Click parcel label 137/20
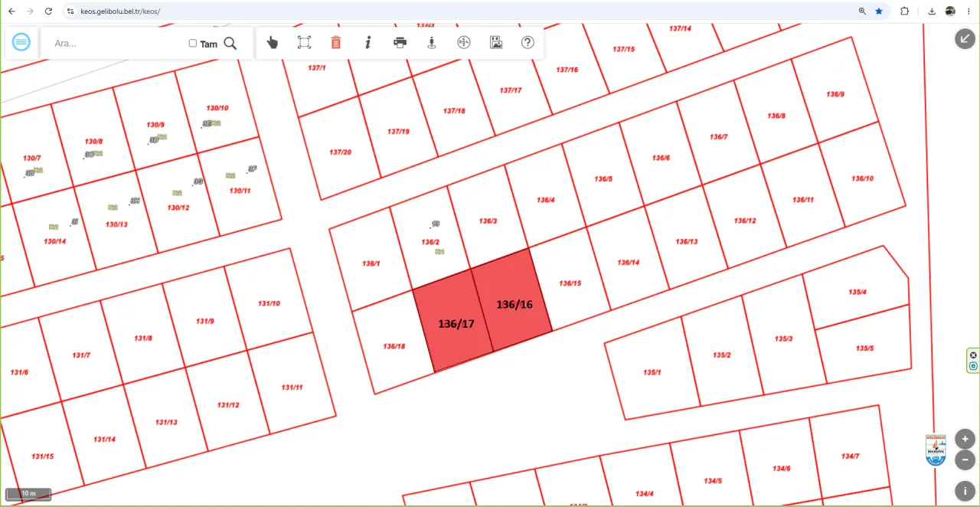This screenshot has height=507, width=980. tap(341, 152)
